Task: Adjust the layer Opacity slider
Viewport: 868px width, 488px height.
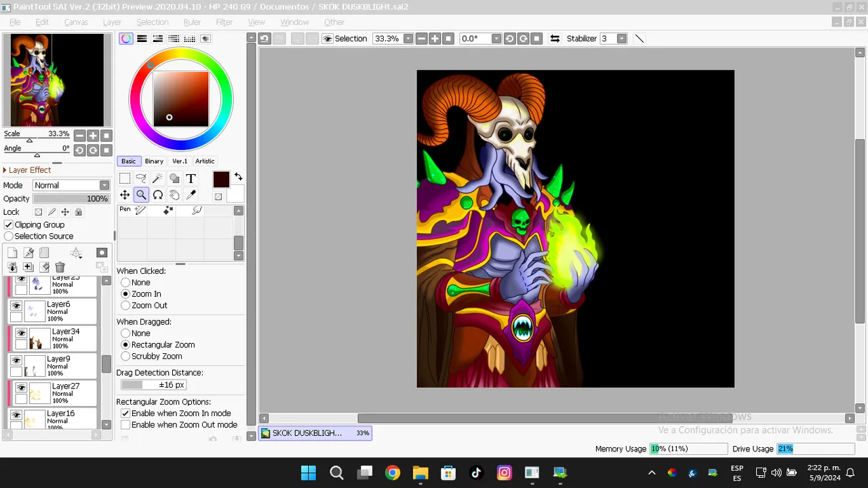Action: 71,199
